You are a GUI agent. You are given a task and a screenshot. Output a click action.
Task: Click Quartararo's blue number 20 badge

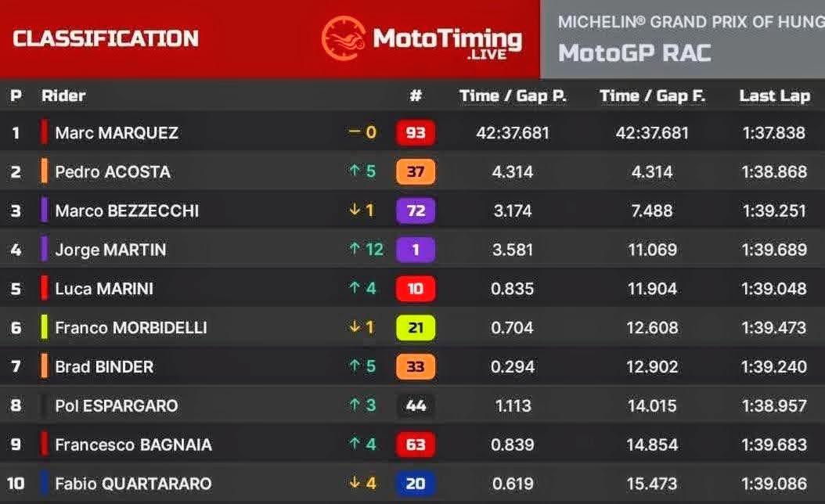(416, 484)
